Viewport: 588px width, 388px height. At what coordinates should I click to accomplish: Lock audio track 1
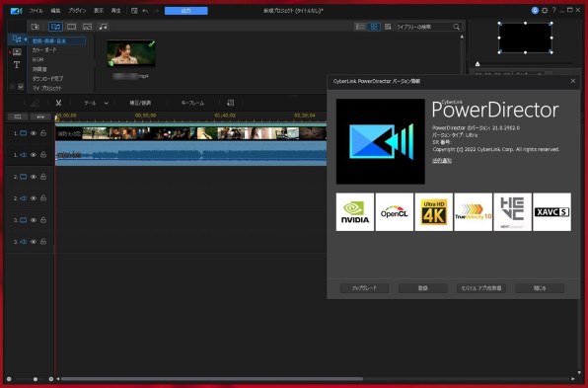(x=43, y=154)
